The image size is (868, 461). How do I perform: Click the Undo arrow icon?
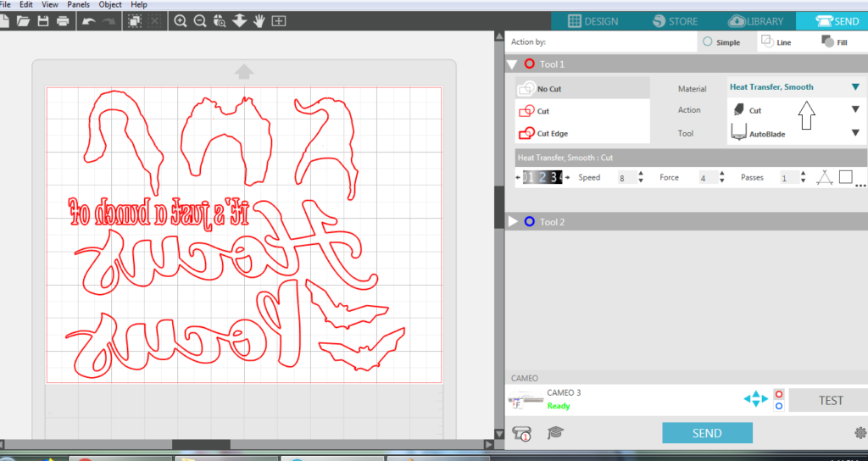87,21
